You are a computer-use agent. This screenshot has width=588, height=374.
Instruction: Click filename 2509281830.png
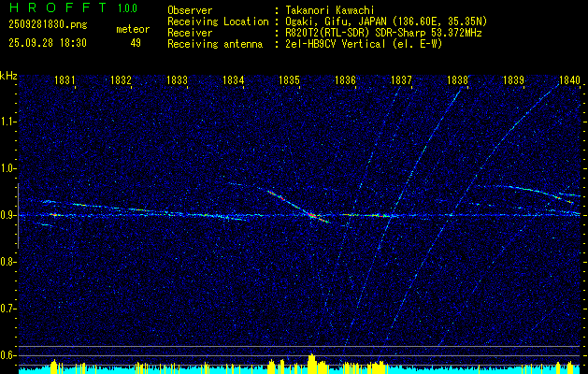click(x=48, y=25)
